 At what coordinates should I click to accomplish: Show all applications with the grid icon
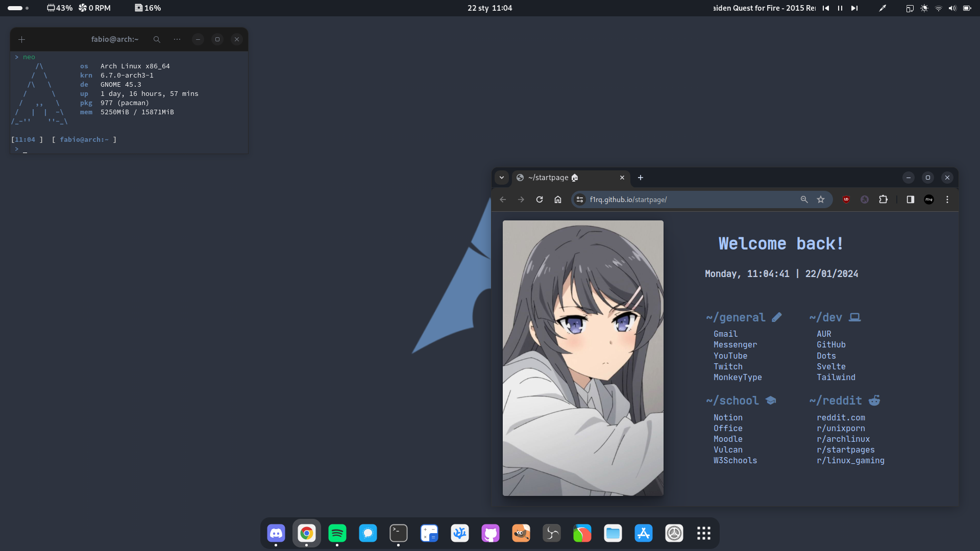click(704, 533)
